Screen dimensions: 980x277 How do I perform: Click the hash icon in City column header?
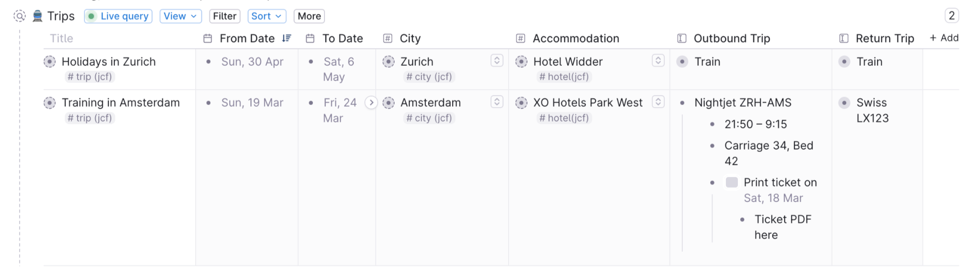[388, 38]
